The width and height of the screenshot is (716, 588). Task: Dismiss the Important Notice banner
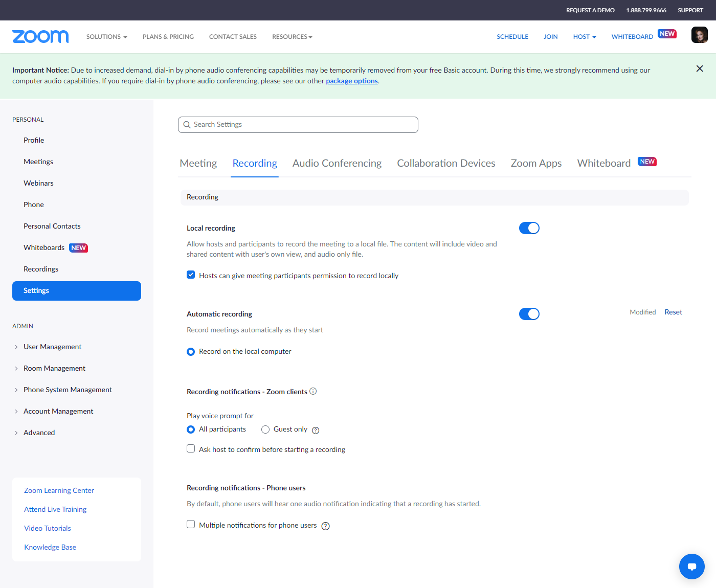pyautogui.click(x=700, y=69)
